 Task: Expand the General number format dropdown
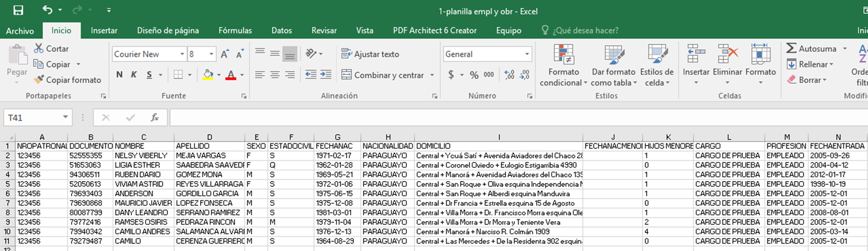click(x=528, y=54)
